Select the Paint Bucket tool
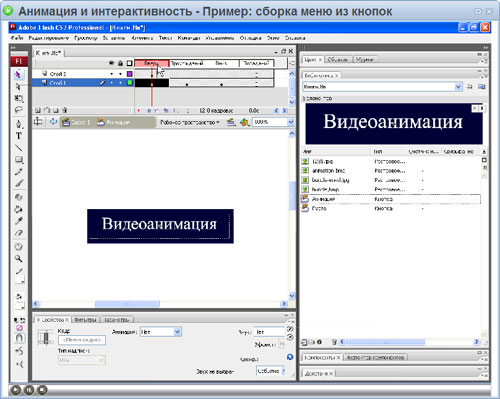This screenshot has width=500, height=399. [18, 209]
